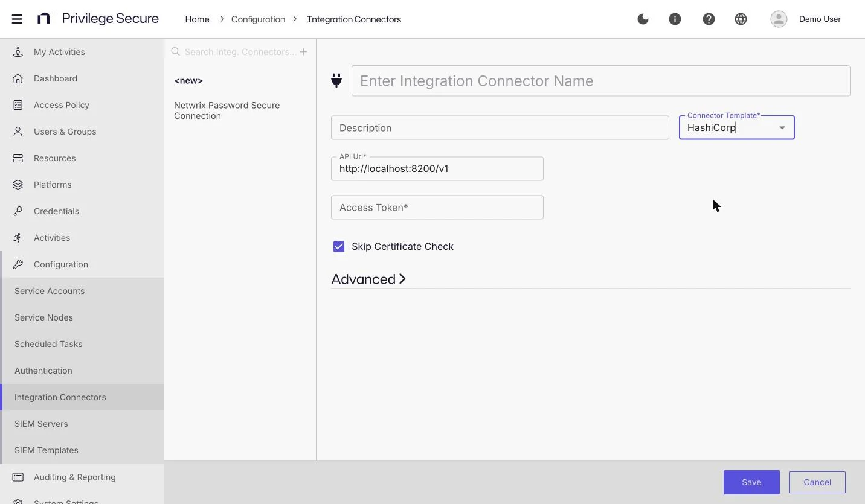Uncheck Skip Certificate Check checkbox
Screen dimensions: 865x504
point(339,246)
